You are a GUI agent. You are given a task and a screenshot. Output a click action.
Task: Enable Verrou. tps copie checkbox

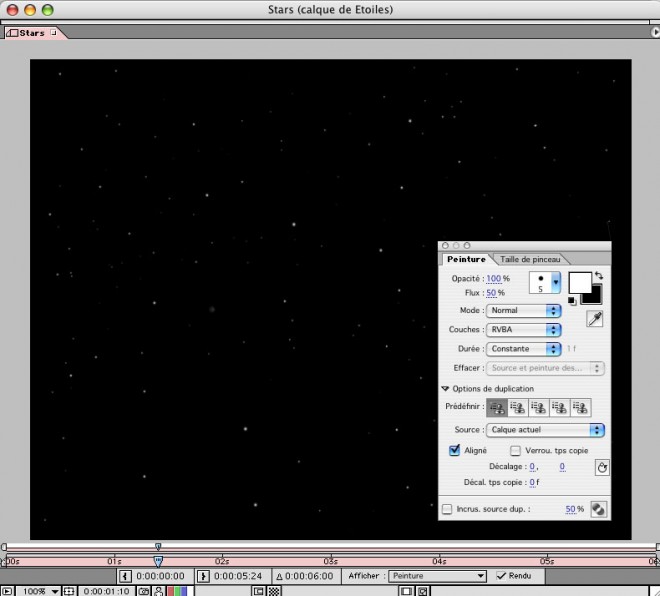click(516, 451)
